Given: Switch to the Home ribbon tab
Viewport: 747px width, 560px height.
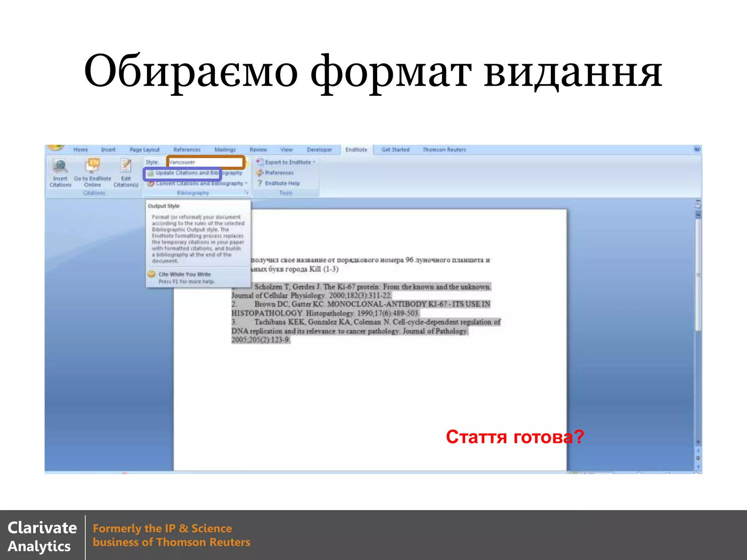Looking at the screenshot, I should (x=81, y=150).
